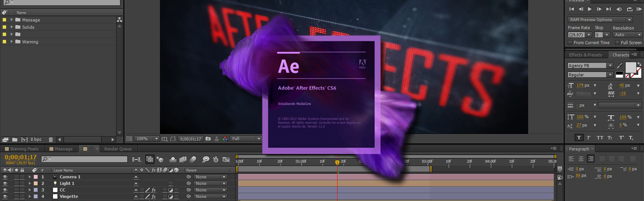Toggle Faux Bold text style
The image size is (644, 201).
[x=579, y=138]
